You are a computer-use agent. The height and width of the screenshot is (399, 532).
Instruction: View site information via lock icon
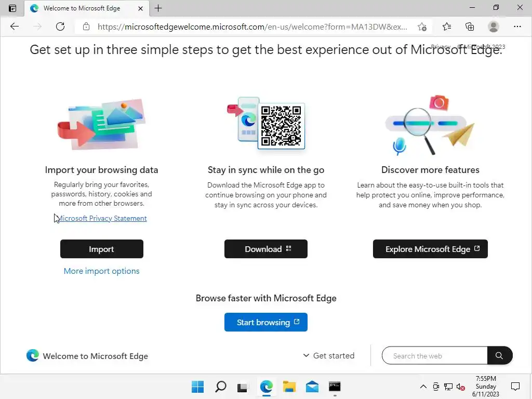[86, 26]
